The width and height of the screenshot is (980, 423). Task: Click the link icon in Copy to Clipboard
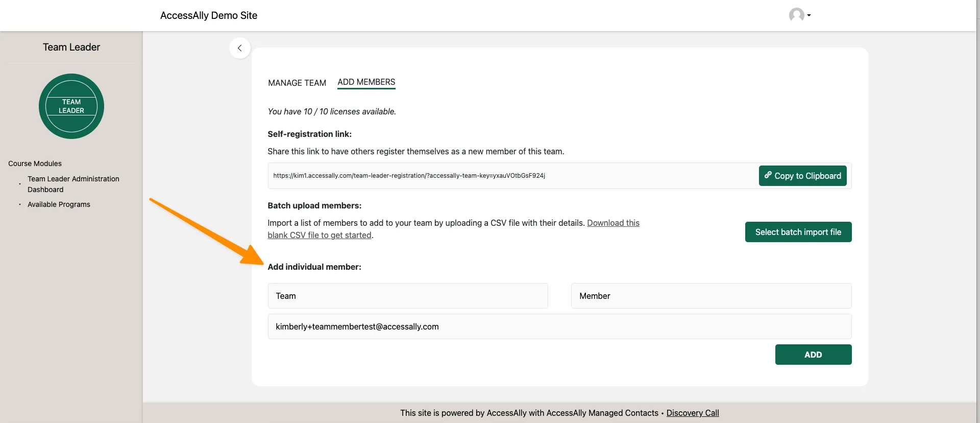pos(768,175)
